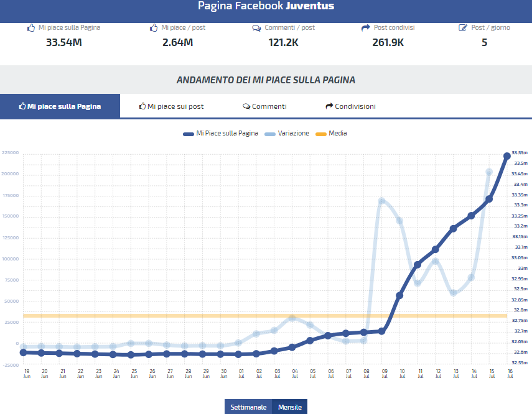532x414 pixels.
Task: Click the 01 Jul date label on the x-axis
Action: tap(241, 374)
